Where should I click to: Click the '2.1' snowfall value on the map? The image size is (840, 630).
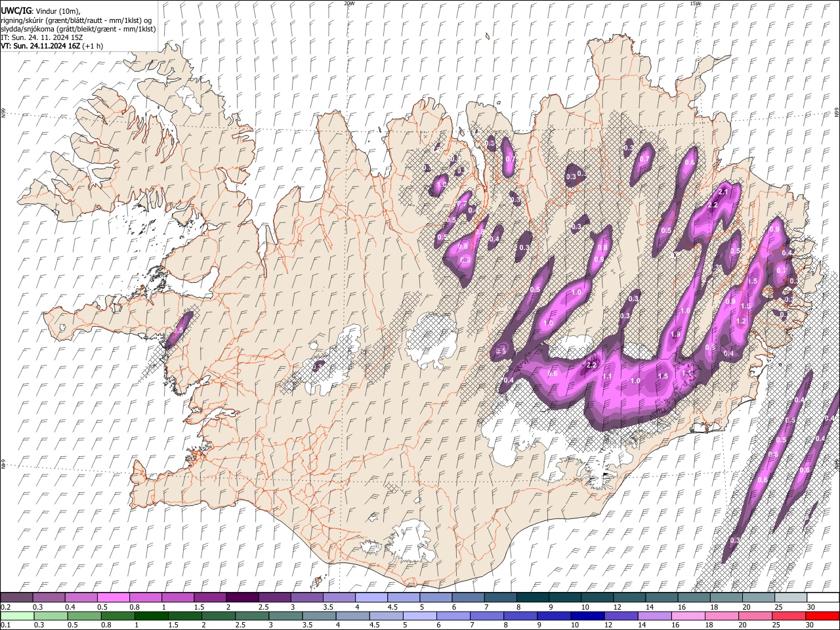click(724, 192)
